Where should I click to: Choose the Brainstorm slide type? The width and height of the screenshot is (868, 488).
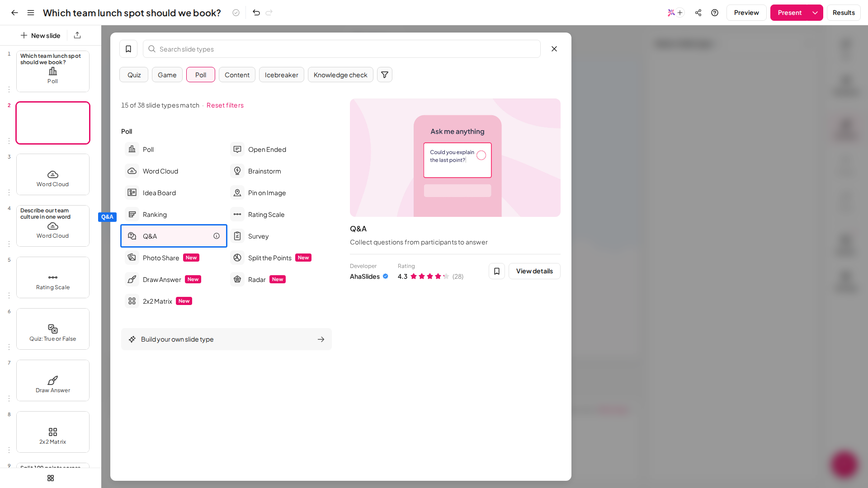[x=279, y=171]
